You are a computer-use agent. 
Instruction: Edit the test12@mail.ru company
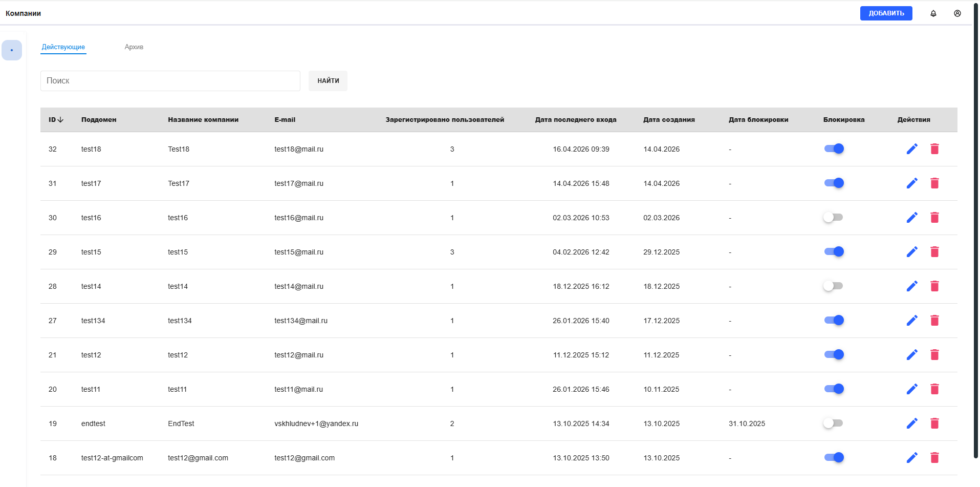pos(912,355)
